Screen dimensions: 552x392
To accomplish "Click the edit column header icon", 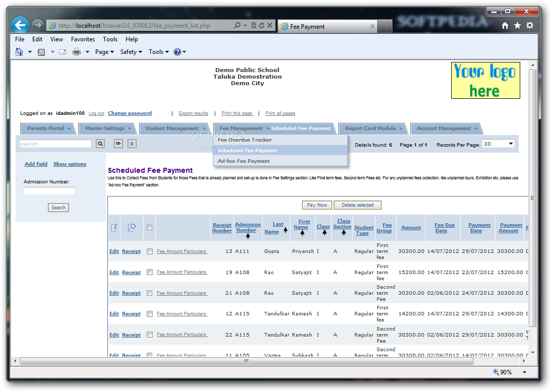I will pyautogui.click(x=114, y=228).
